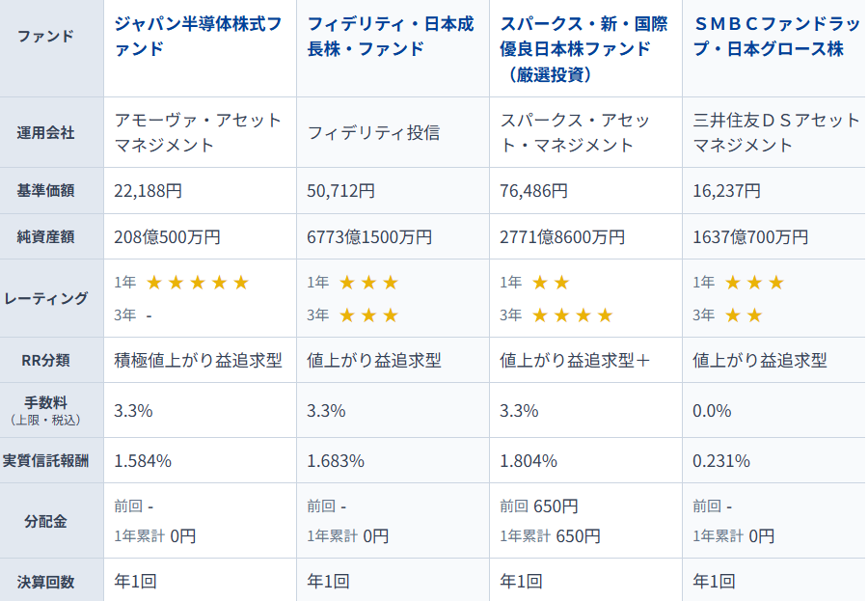The image size is (868, 601).
Task: Click Fidelity fund's 3年 three-star rating
Action: (367, 314)
